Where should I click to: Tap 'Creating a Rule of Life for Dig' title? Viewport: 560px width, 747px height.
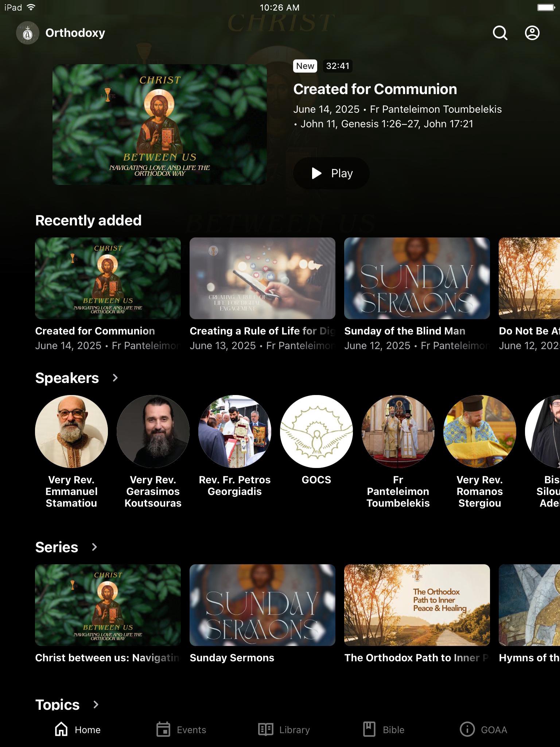pos(262,331)
